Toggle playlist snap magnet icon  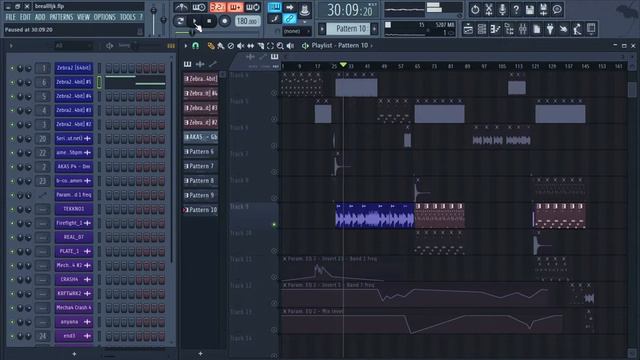(196, 46)
